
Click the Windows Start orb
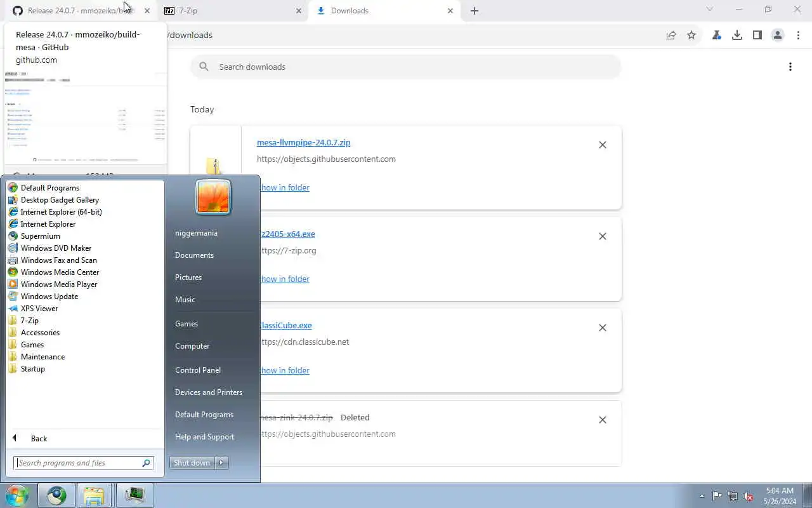click(x=17, y=495)
